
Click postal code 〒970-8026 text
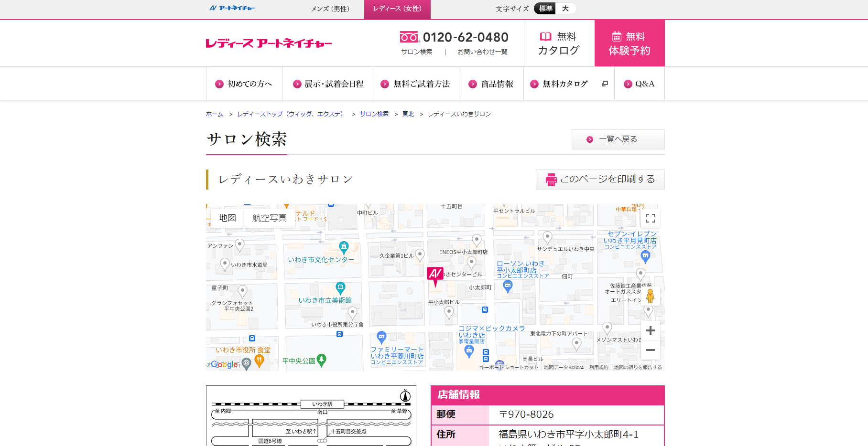pyautogui.click(x=526, y=414)
